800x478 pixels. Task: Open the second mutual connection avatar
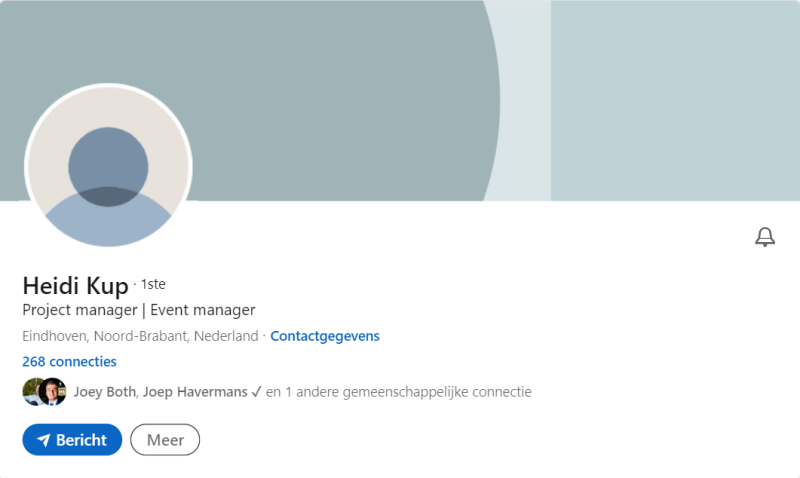pyautogui.click(x=53, y=392)
